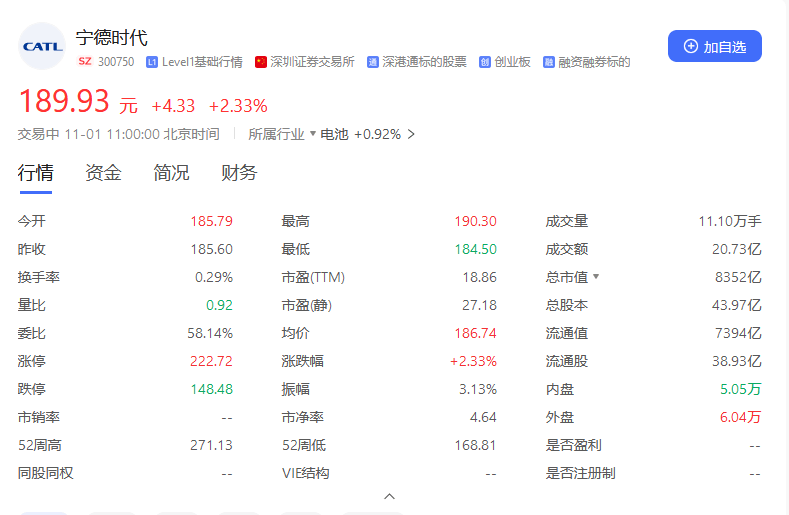Switch to the 财务 tab
Screen dimensions: 789x515
coord(239,173)
